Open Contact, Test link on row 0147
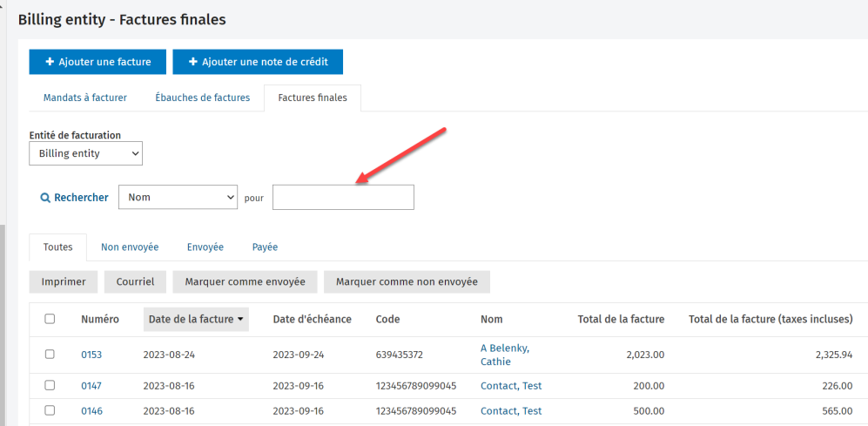Screen dimensions: 868x426 [511, 386]
